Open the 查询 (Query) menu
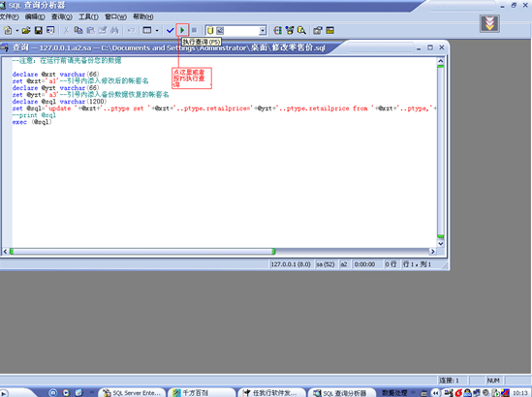This screenshot has width=532, height=397. tap(61, 16)
